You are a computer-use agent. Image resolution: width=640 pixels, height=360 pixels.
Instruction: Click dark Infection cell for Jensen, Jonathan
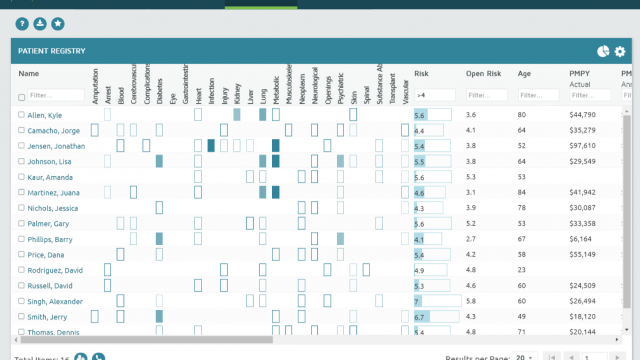click(211, 146)
